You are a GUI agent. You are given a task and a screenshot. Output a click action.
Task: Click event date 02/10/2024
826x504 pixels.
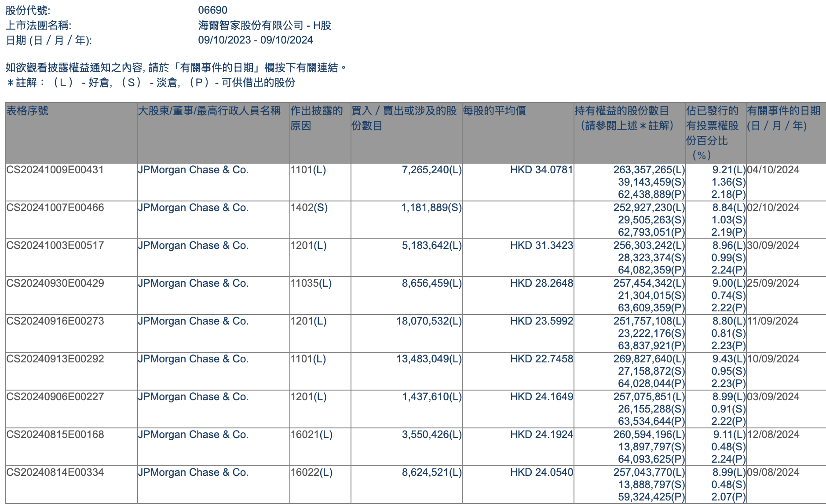[773, 208]
